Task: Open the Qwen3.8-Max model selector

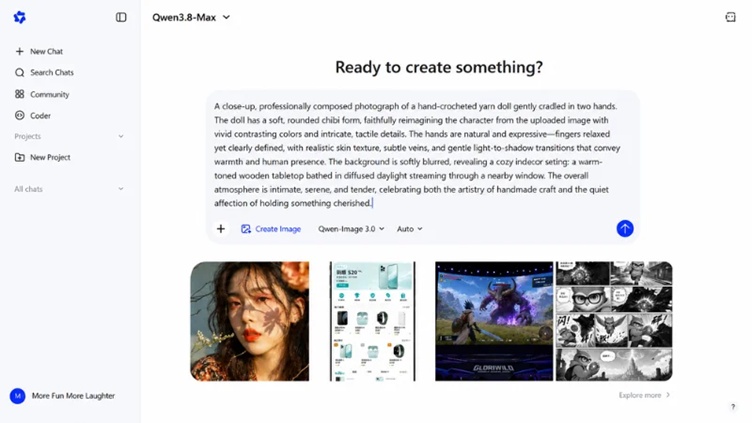Action: click(x=191, y=17)
